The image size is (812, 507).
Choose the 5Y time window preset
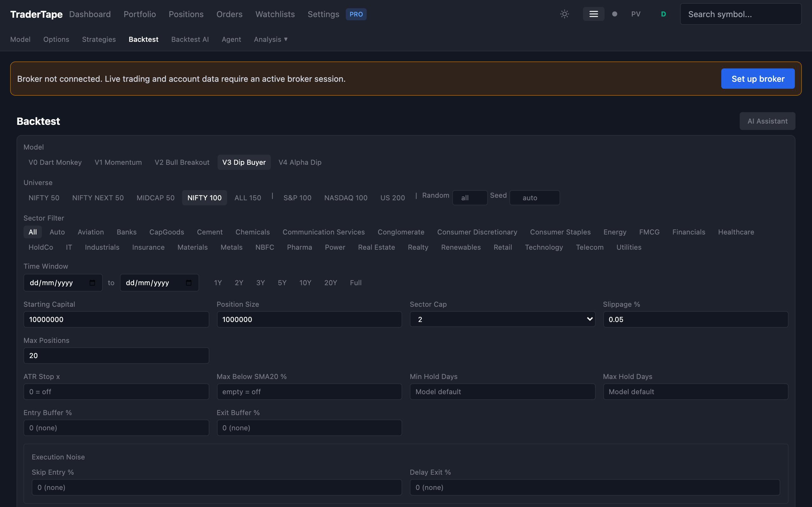click(282, 283)
